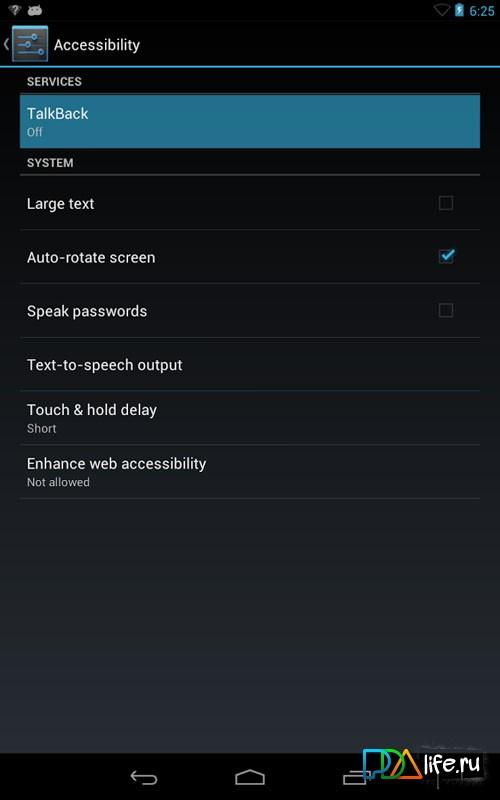
Task: Tap the back chevron beside Settings icon
Action: (x=6, y=44)
